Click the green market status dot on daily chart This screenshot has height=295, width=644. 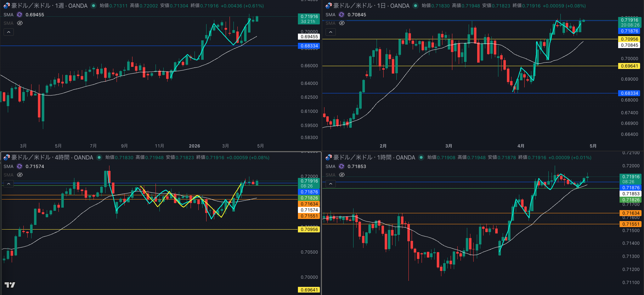tap(416, 6)
